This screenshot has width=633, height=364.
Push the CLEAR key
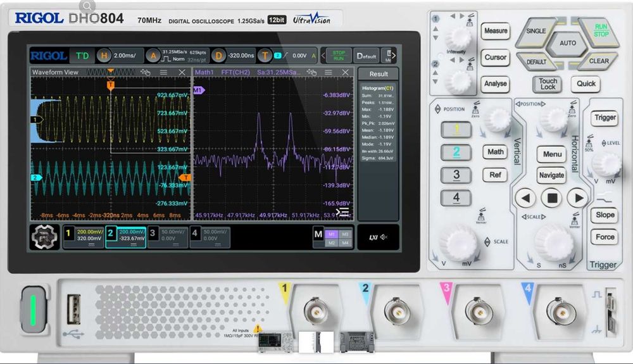click(x=598, y=61)
